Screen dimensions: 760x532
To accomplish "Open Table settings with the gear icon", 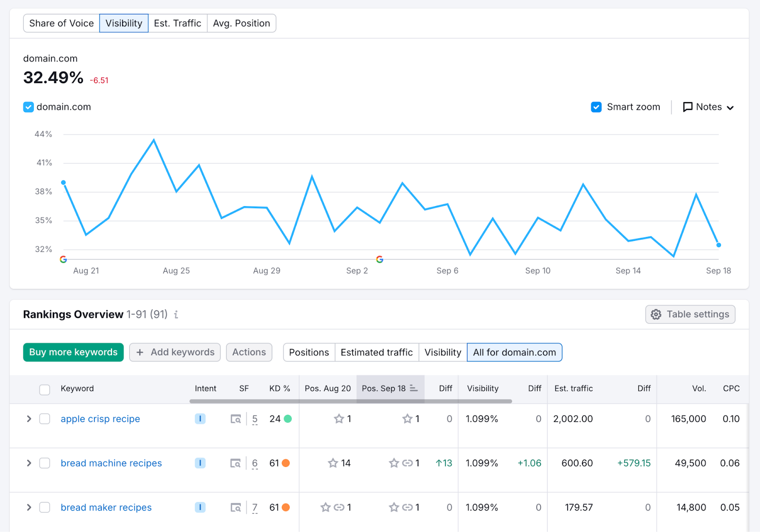I will coord(656,314).
